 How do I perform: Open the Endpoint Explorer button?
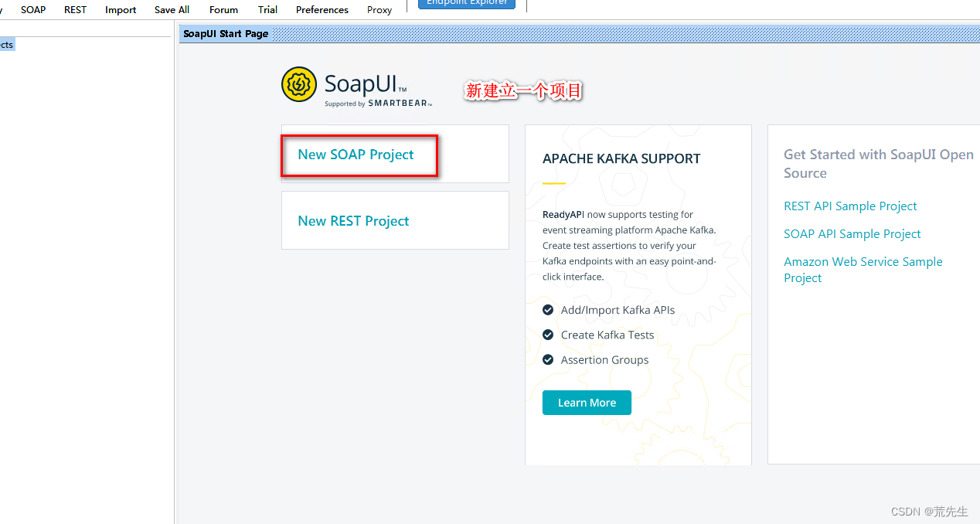(467, 4)
